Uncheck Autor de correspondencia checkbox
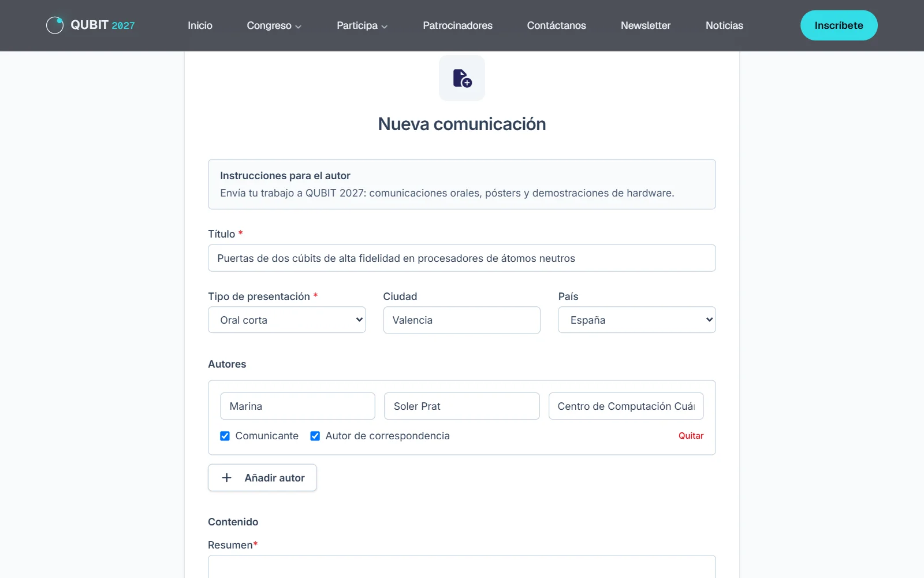Viewport: 924px width, 578px height. 315,436
